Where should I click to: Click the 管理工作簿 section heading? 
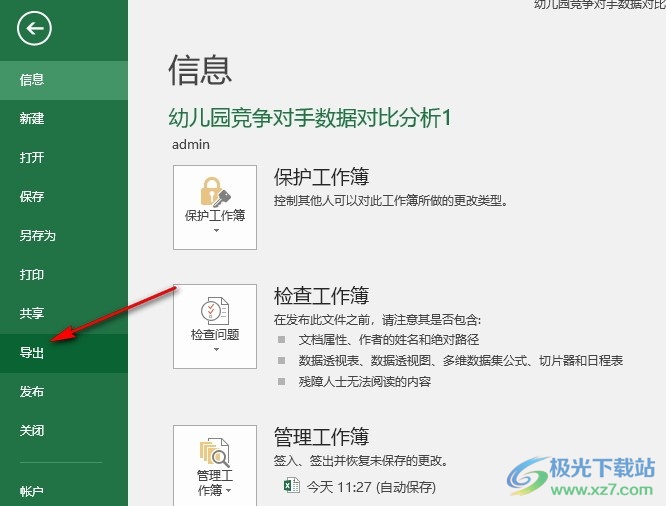(321, 437)
